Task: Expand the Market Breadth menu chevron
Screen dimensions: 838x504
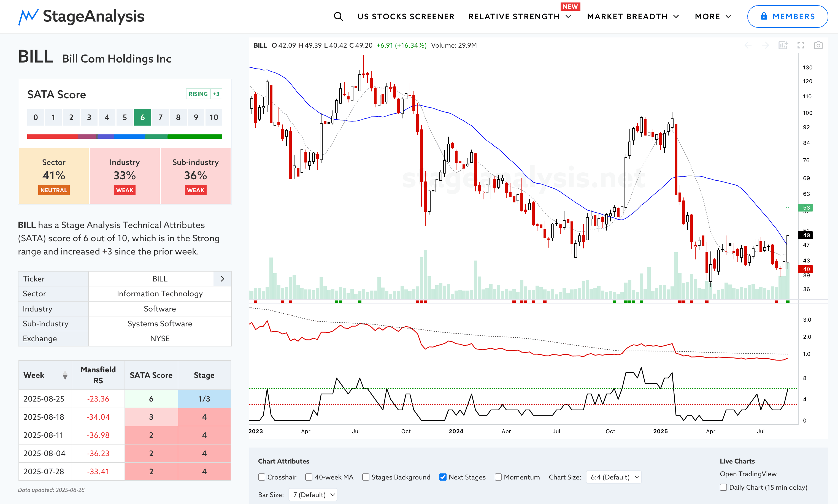Action: tap(676, 17)
